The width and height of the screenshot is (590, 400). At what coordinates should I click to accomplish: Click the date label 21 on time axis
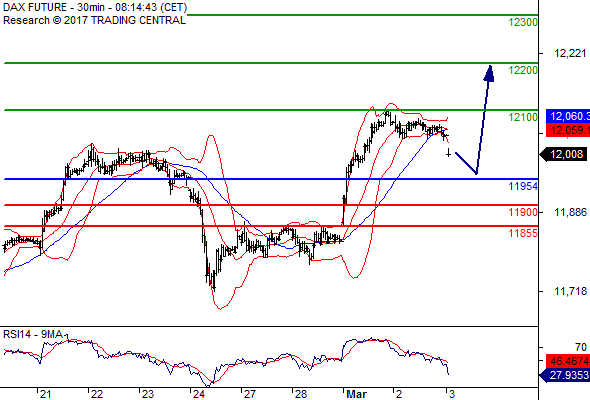[46, 394]
